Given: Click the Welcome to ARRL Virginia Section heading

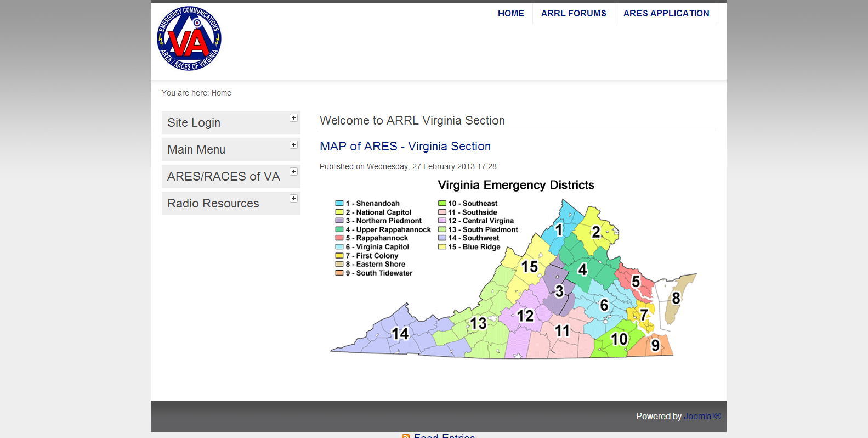Looking at the screenshot, I should pos(412,121).
